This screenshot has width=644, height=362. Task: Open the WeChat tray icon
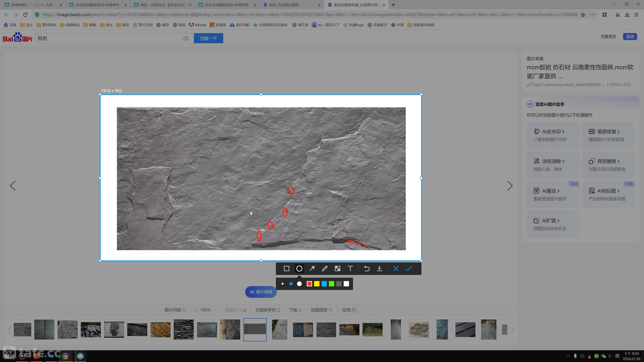coord(603,356)
